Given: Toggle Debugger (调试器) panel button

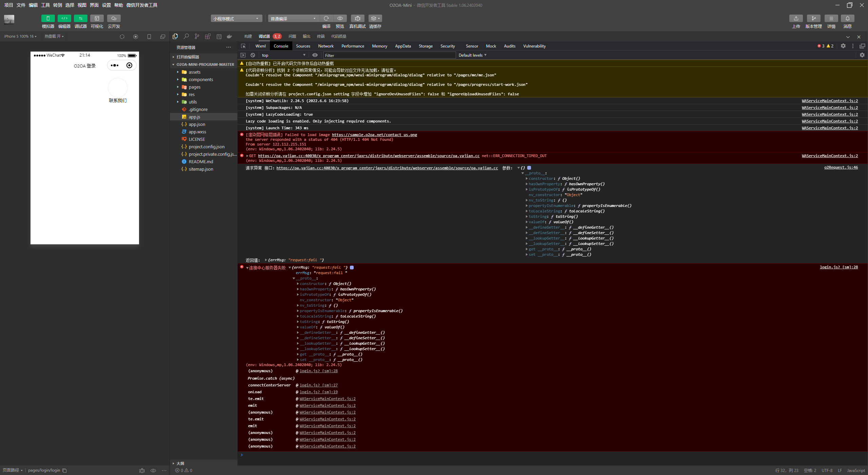Looking at the screenshot, I should (80, 18).
